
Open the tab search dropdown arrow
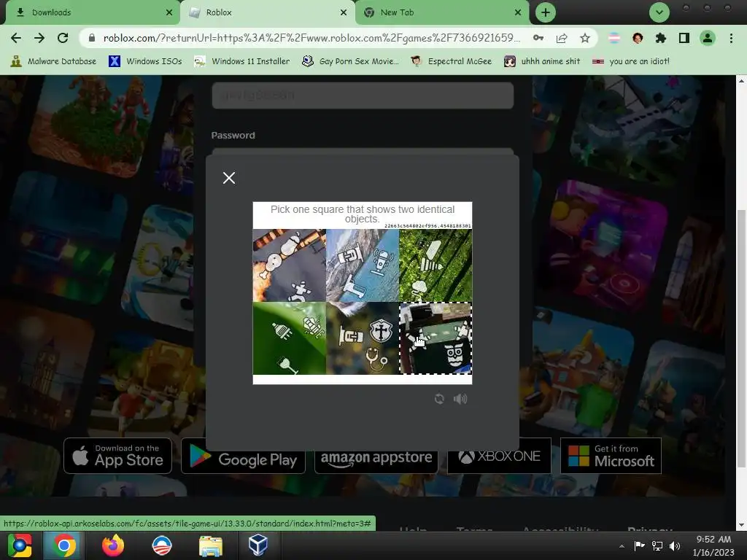[x=659, y=12]
